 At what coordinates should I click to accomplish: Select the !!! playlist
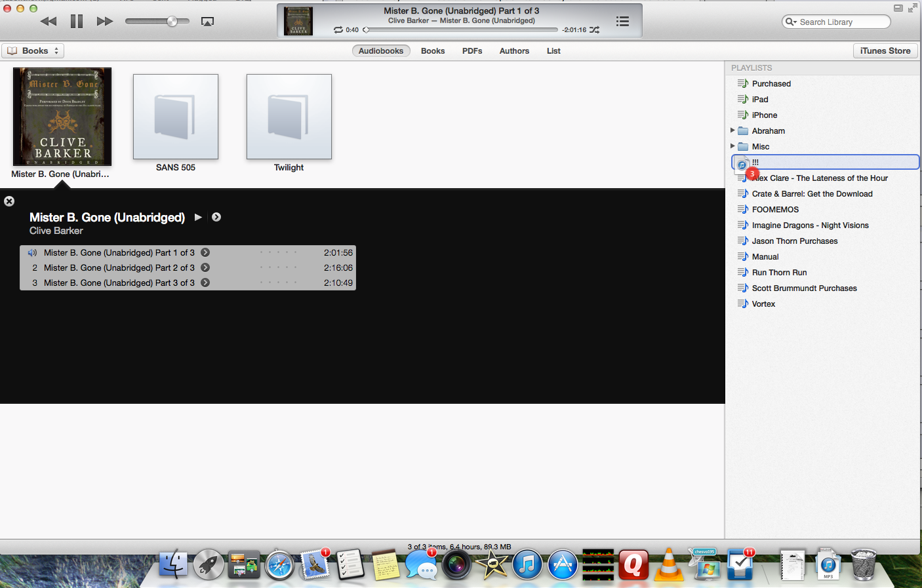[x=825, y=162]
